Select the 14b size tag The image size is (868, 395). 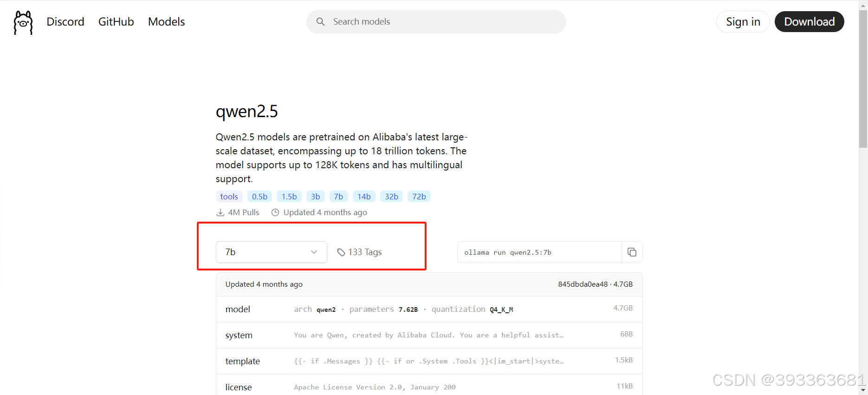click(364, 197)
